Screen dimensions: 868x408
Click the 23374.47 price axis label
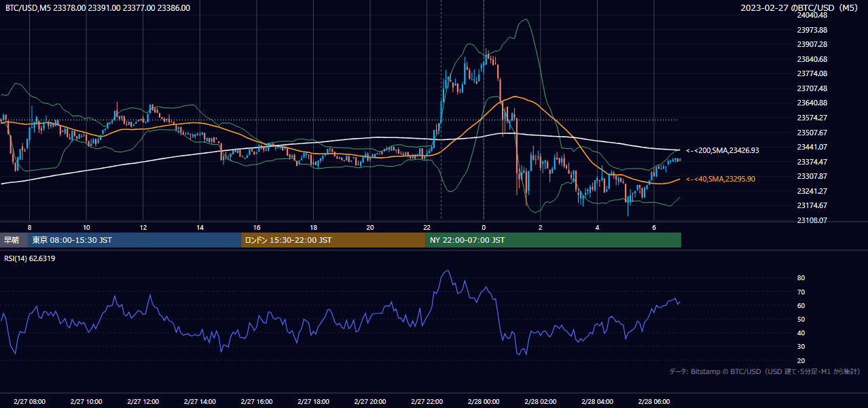tap(812, 162)
